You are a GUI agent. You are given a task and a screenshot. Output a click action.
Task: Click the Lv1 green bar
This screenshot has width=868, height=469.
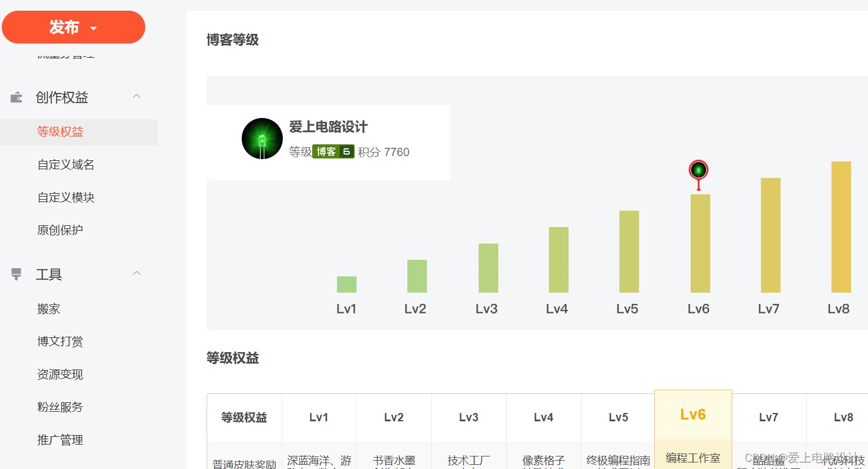[346, 284]
